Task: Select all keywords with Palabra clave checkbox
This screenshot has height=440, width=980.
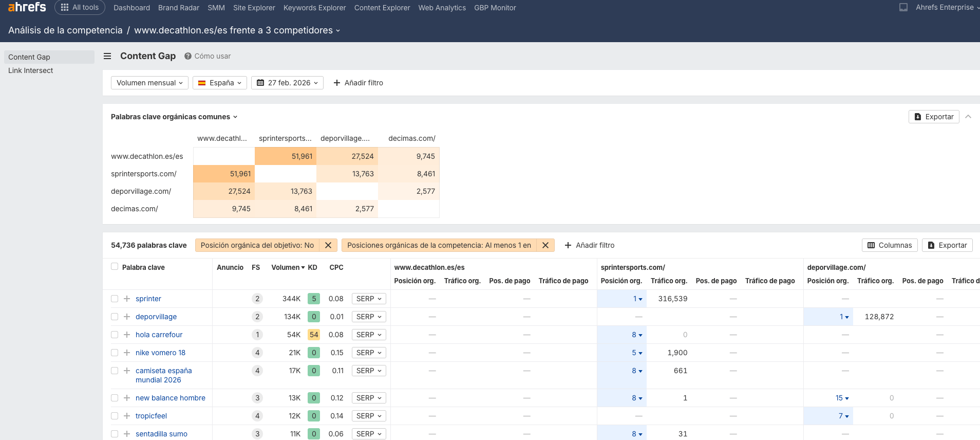Action: point(115,267)
